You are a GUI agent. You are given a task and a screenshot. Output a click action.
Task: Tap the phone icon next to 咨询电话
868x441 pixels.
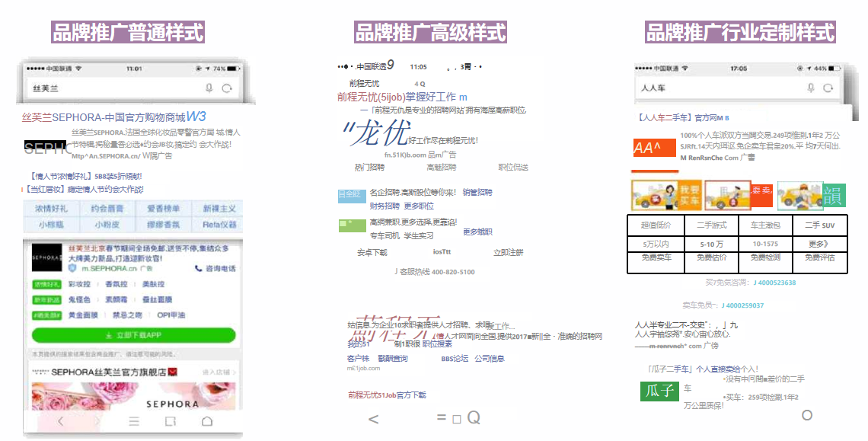pos(198,269)
